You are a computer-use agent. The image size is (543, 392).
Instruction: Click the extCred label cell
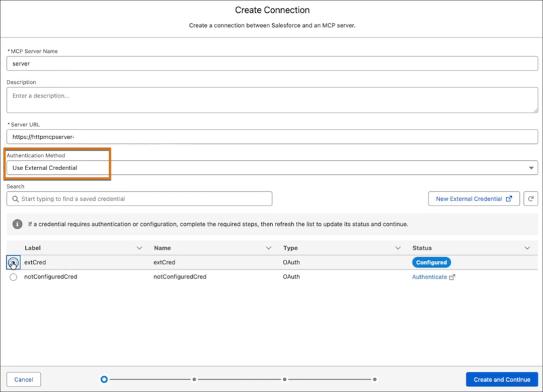click(x=35, y=262)
